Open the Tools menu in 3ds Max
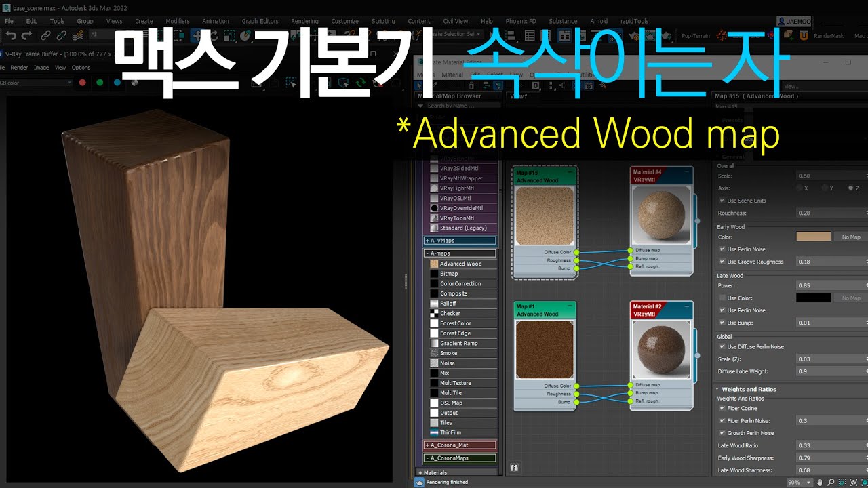Viewport: 868px width, 488px height. coord(57,21)
